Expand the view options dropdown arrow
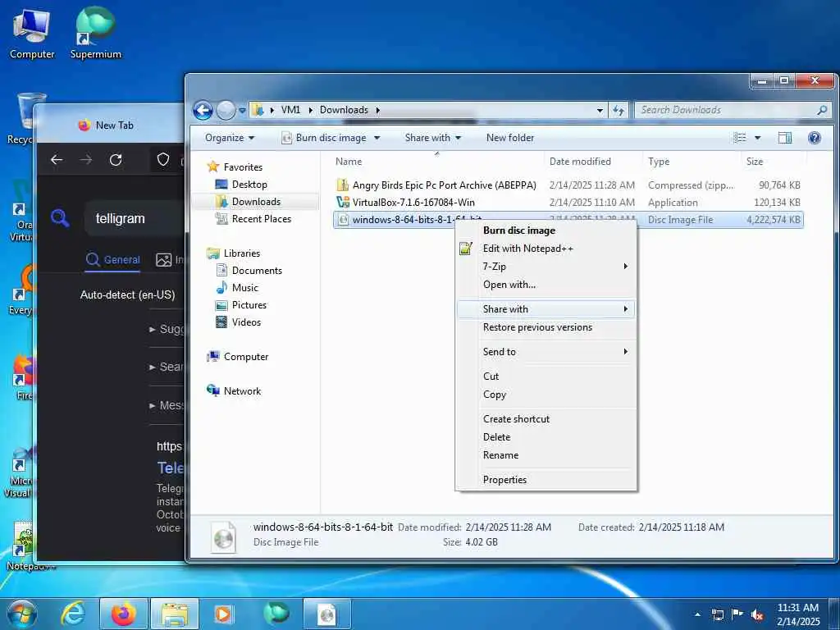Image resolution: width=840 pixels, height=630 pixels. click(x=757, y=138)
